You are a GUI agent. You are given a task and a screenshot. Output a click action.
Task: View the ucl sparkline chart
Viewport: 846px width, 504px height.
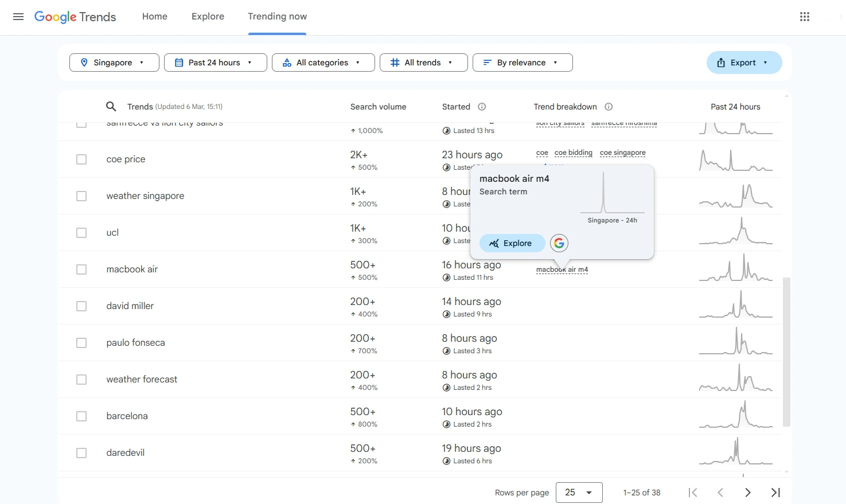pyautogui.click(x=736, y=232)
